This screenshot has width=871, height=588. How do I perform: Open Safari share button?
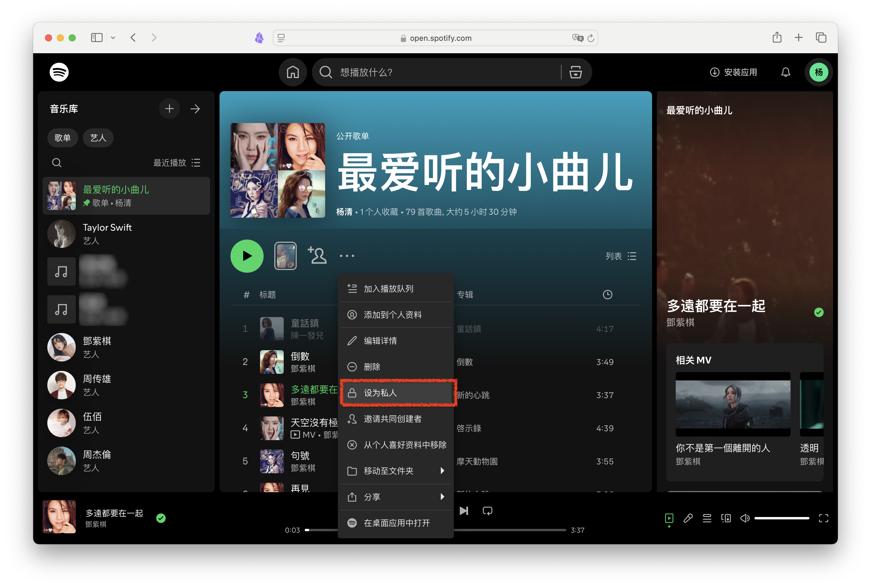[x=777, y=38]
